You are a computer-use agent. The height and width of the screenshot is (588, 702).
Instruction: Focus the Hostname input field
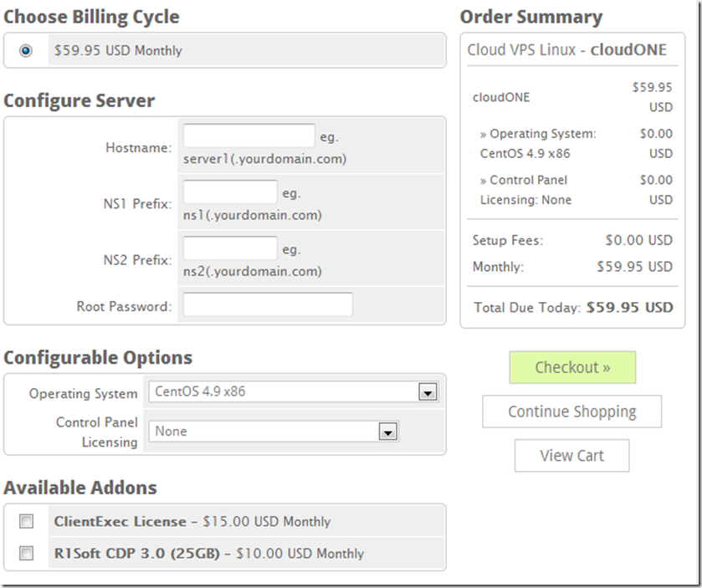(x=249, y=135)
